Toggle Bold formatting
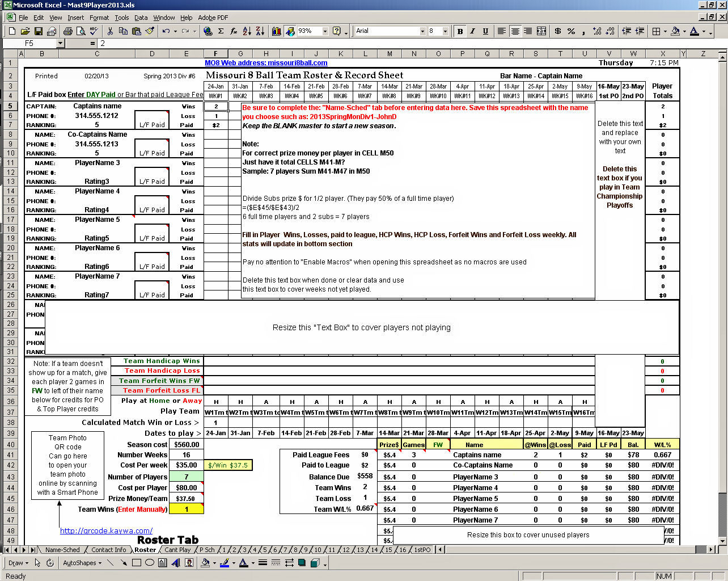 click(x=460, y=31)
